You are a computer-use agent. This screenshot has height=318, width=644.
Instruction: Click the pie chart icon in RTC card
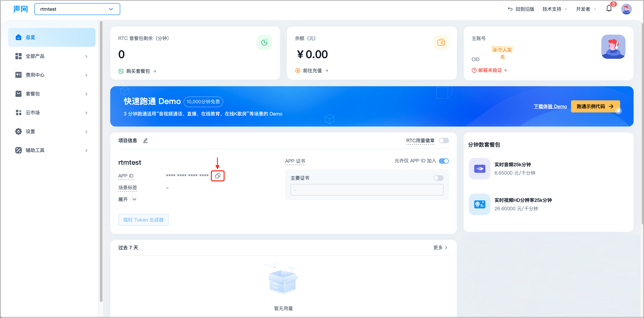click(264, 42)
